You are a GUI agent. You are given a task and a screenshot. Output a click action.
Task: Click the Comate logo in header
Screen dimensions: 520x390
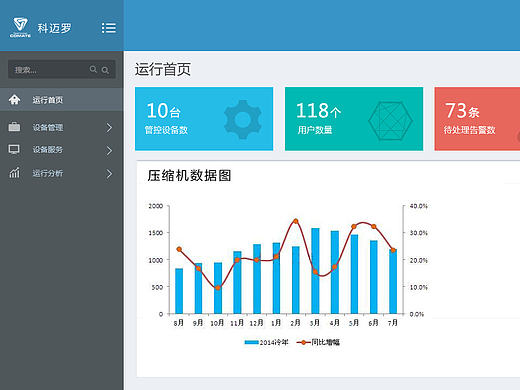(x=20, y=27)
